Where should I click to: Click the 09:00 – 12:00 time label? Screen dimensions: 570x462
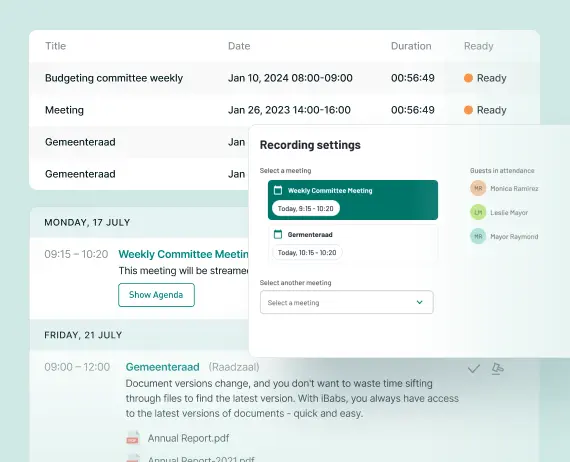point(77,367)
